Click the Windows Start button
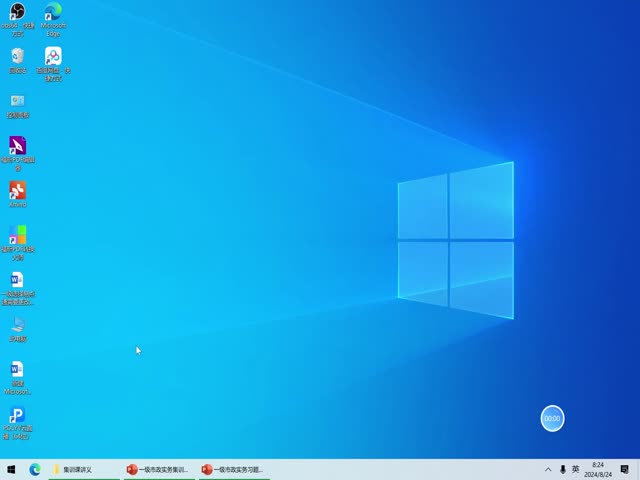This screenshot has width=640, height=480. pos(11,469)
